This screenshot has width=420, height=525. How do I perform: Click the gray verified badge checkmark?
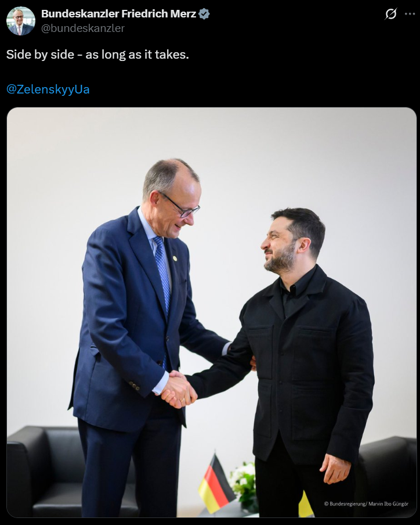[x=204, y=14]
